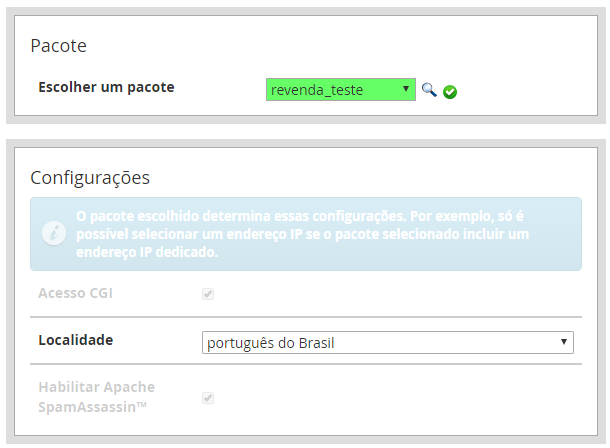
Task: Open the português do Brasil locale selector
Action: pyautogui.click(x=388, y=342)
